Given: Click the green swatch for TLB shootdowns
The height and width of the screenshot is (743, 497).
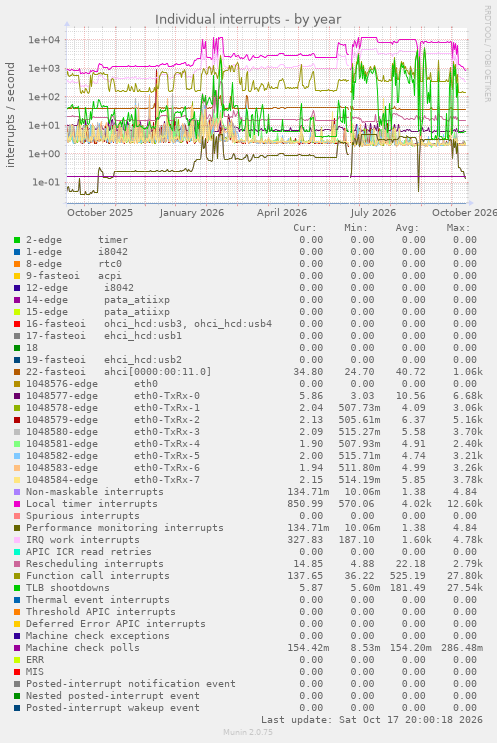Looking at the screenshot, I should [x=17, y=588].
